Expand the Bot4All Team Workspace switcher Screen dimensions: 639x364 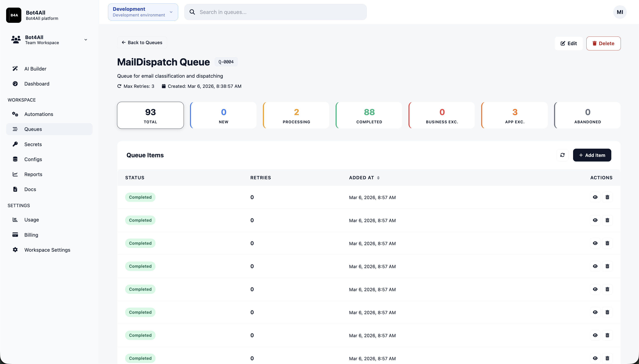click(x=49, y=40)
